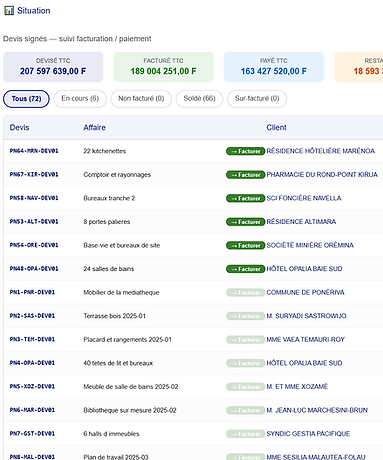Open the quote PN6-MAR-DEV01
This screenshot has width=383, height=460.
click(32, 410)
